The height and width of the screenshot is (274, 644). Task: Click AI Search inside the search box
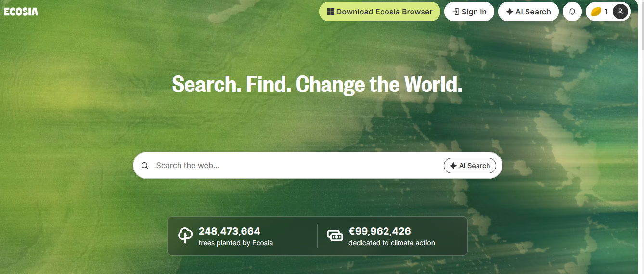pos(470,166)
